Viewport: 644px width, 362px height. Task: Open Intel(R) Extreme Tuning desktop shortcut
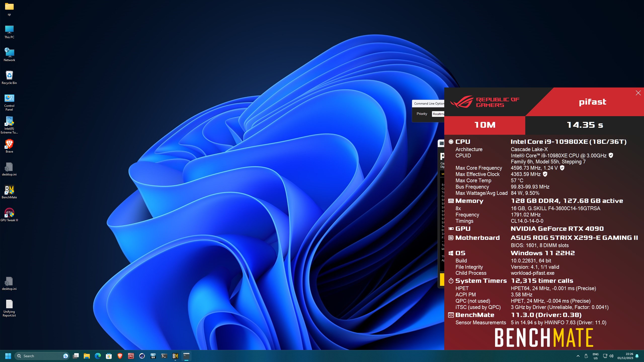click(x=9, y=125)
